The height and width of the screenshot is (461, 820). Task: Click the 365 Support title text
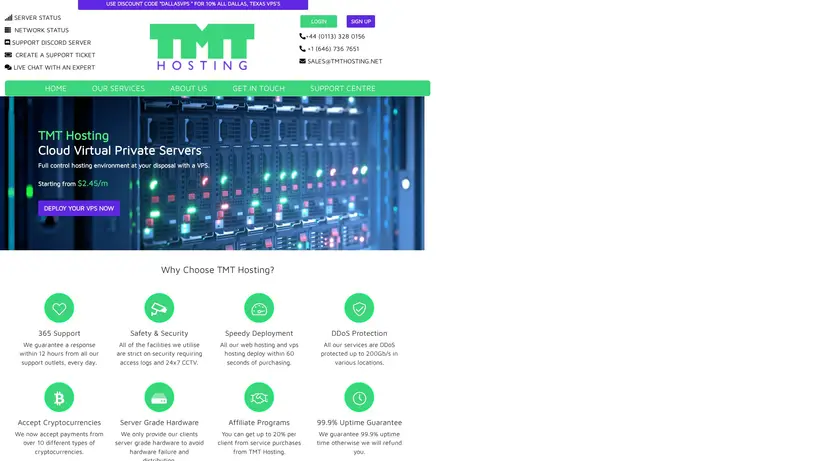pyautogui.click(x=59, y=333)
